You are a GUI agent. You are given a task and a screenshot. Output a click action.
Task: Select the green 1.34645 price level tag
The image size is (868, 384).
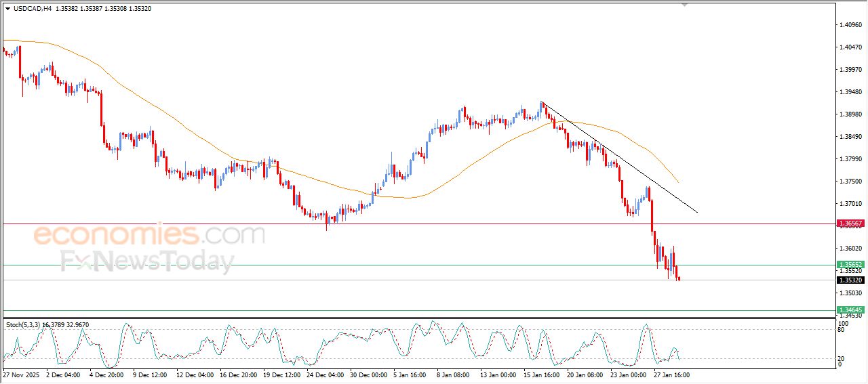click(850, 310)
